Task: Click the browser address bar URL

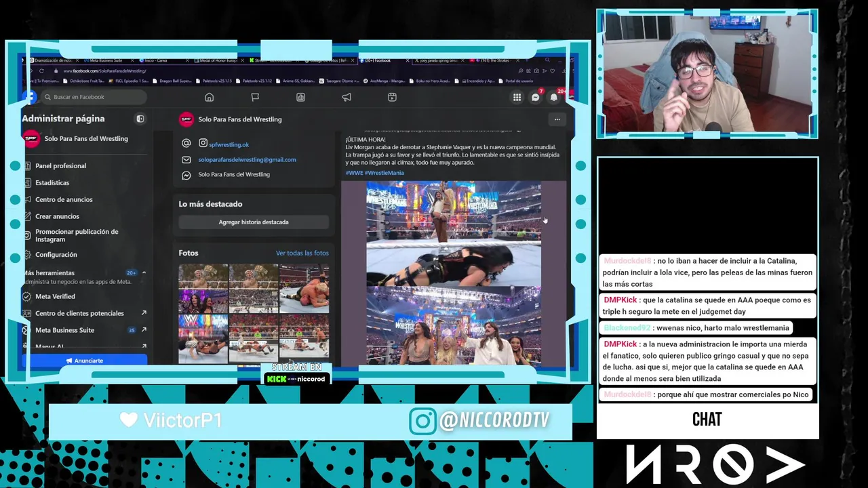Action: 104,70
